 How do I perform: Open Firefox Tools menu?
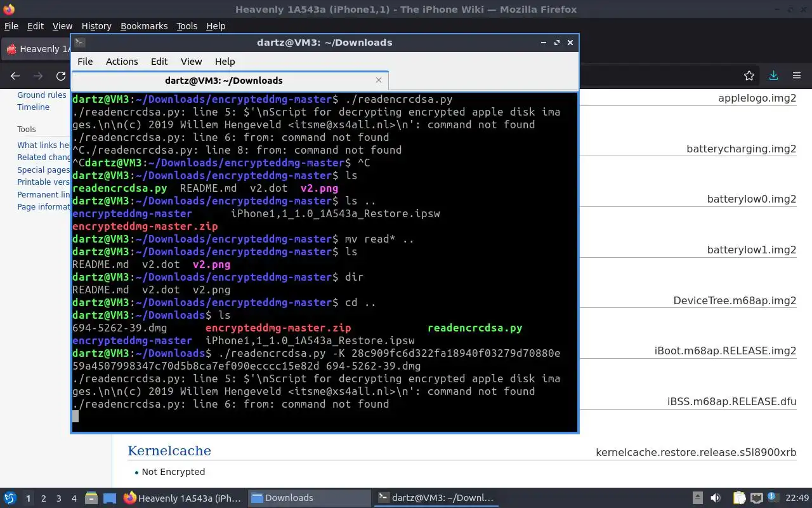[x=187, y=26]
